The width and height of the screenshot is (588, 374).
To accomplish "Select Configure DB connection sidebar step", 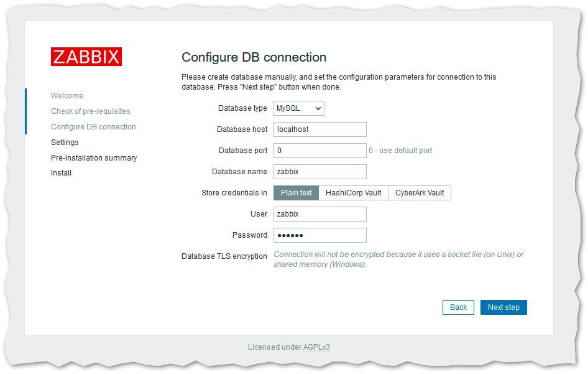I will [x=93, y=127].
